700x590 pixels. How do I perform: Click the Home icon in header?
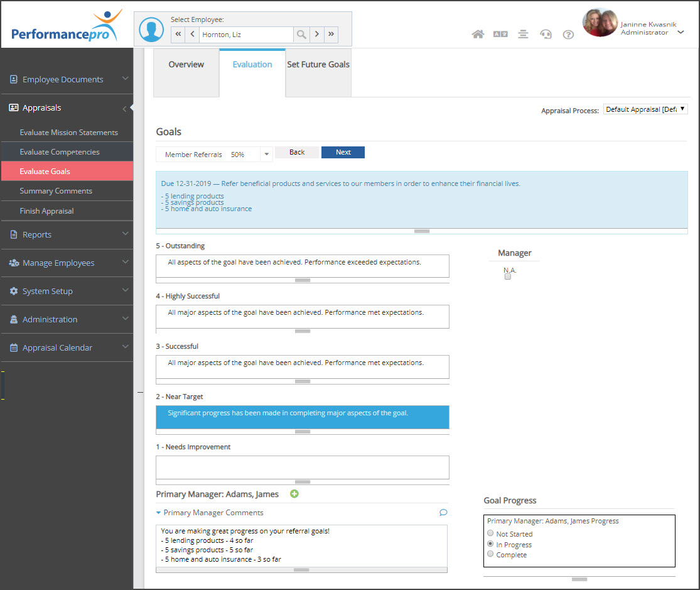478,35
